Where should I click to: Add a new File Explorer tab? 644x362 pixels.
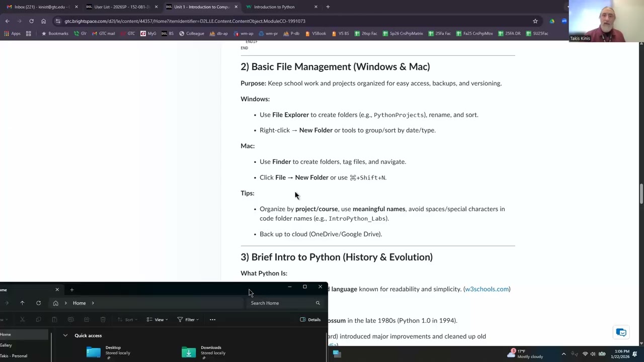coord(72,290)
